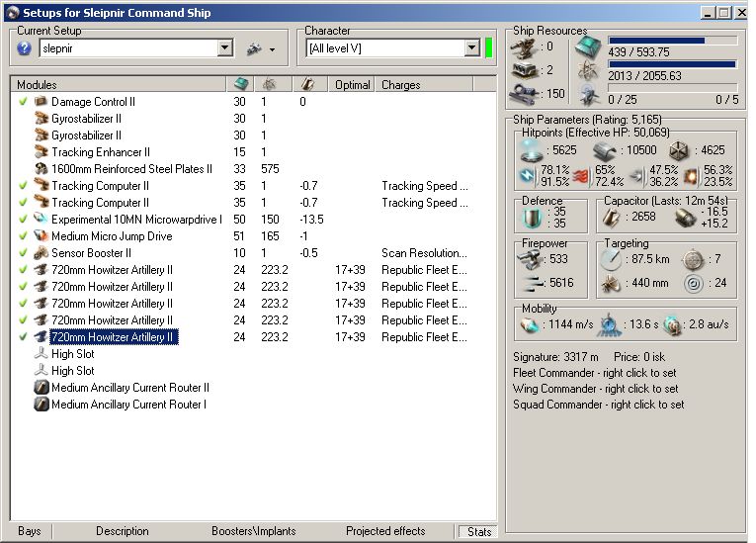Click the structure hitpoints icon showing 4625

679,150
